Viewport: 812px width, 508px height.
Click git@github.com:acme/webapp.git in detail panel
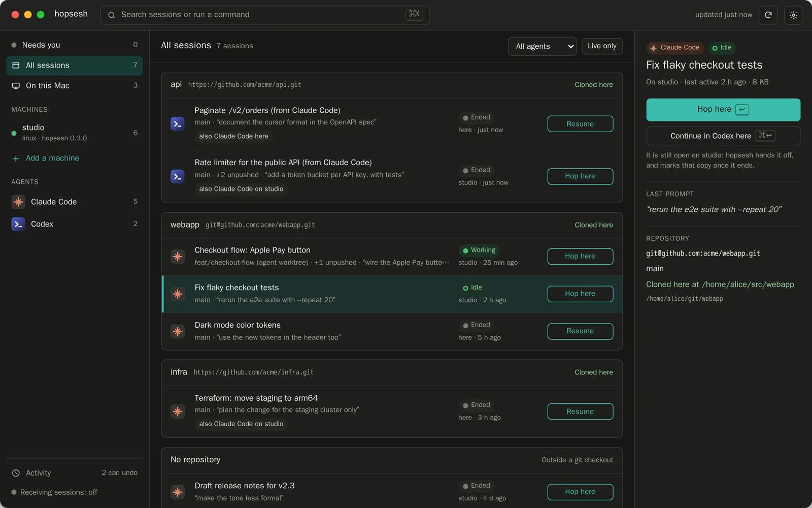tap(703, 253)
